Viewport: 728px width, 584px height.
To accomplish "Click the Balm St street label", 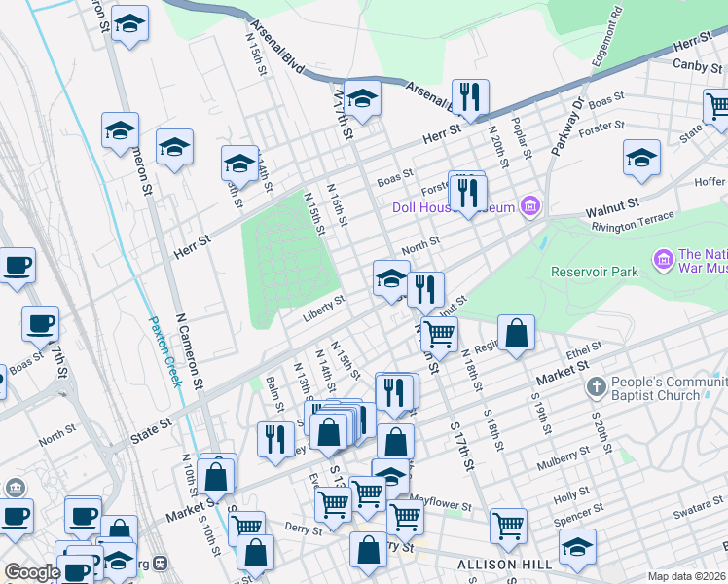I will tap(274, 394).
